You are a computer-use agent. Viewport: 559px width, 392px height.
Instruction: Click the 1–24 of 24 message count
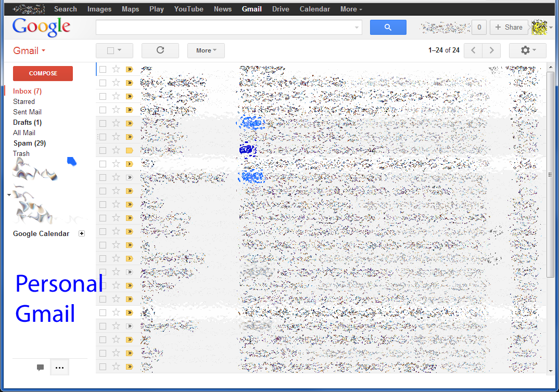[444, 50]
